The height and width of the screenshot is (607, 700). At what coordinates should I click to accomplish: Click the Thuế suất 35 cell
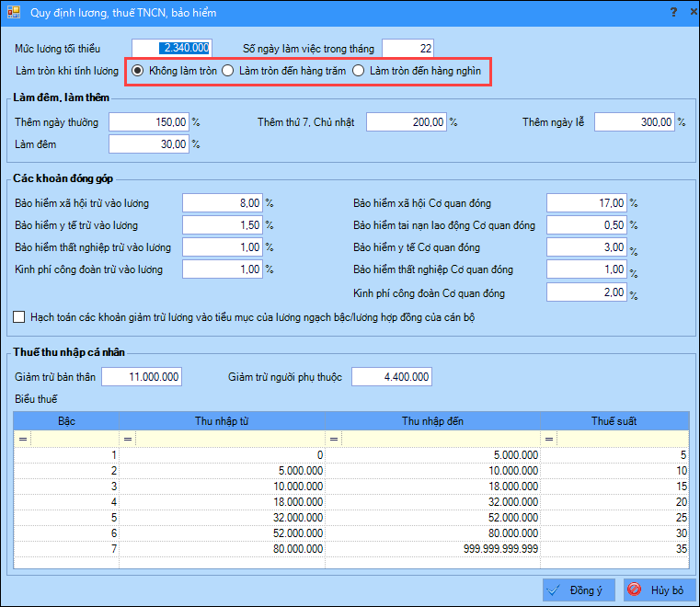(614, 549)
